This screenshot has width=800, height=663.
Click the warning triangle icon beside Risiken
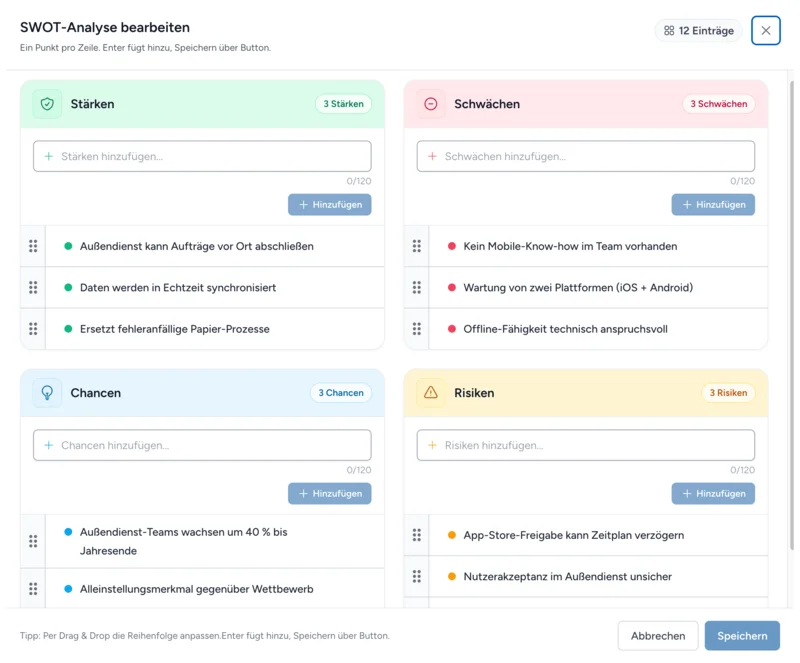coord(431,393)
